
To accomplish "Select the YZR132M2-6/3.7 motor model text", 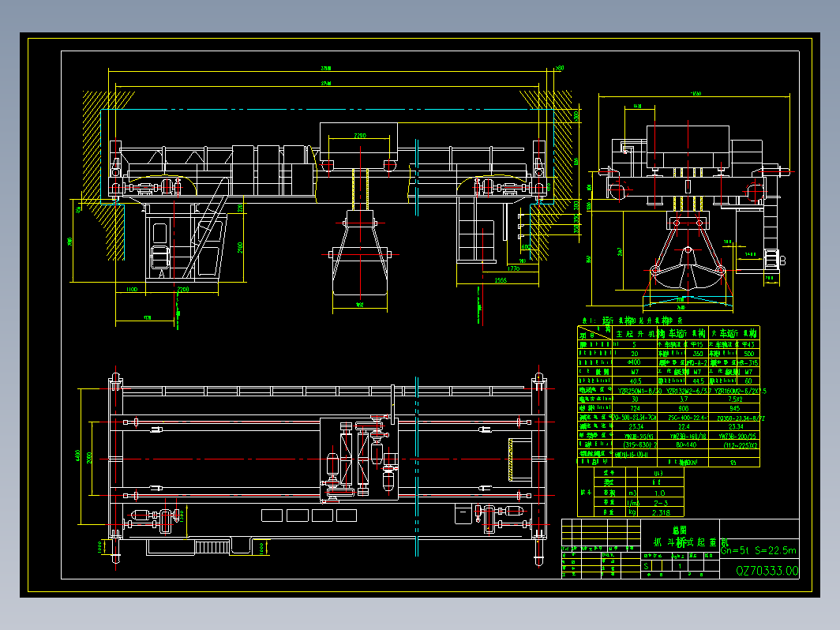I will pos(689,391).
